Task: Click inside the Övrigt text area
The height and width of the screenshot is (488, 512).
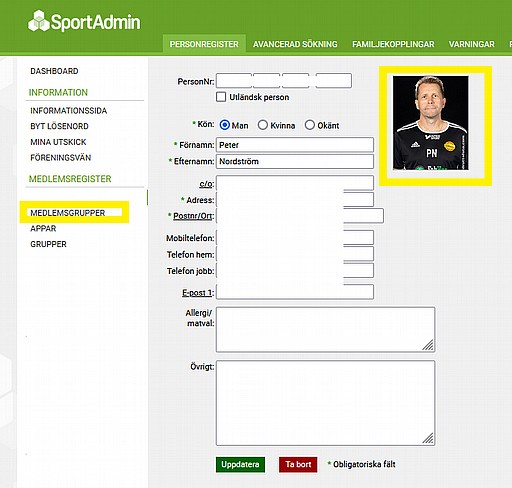Action: tap(325, 403)
